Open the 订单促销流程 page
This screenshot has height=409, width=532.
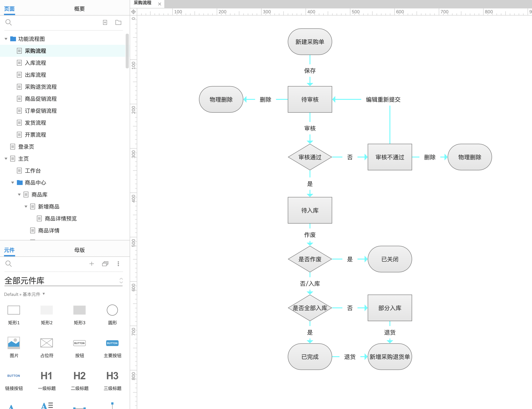click(x=41, y=111)
